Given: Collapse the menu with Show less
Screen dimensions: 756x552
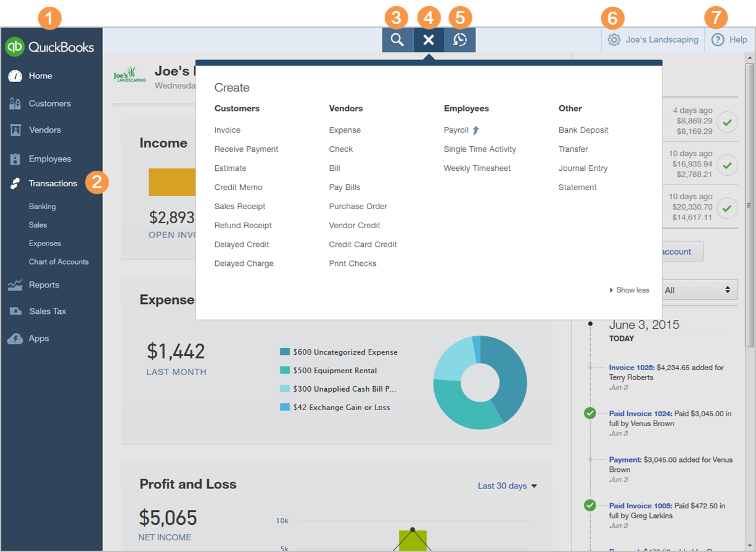Looking at the screenshot, I should (629, 290).
